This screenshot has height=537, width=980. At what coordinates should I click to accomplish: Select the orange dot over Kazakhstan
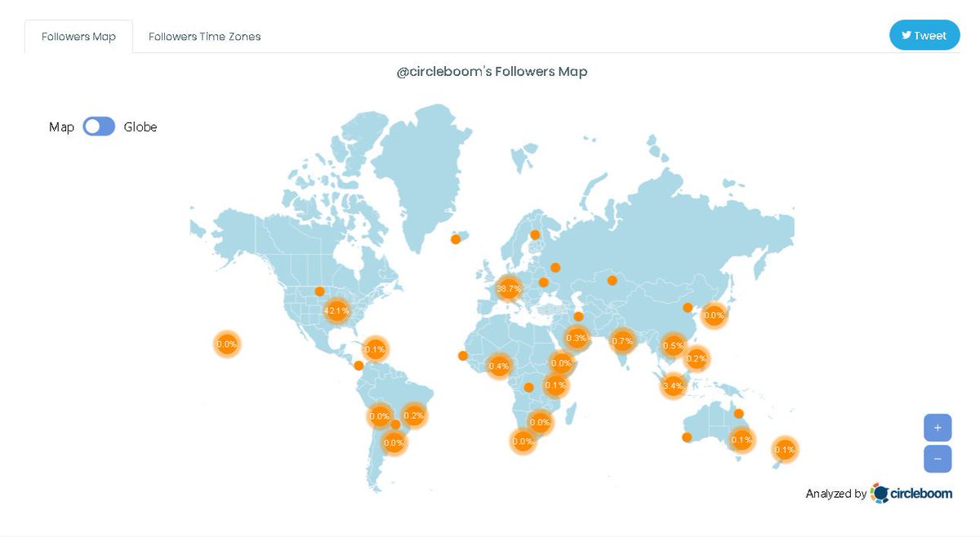coord(612,281)
